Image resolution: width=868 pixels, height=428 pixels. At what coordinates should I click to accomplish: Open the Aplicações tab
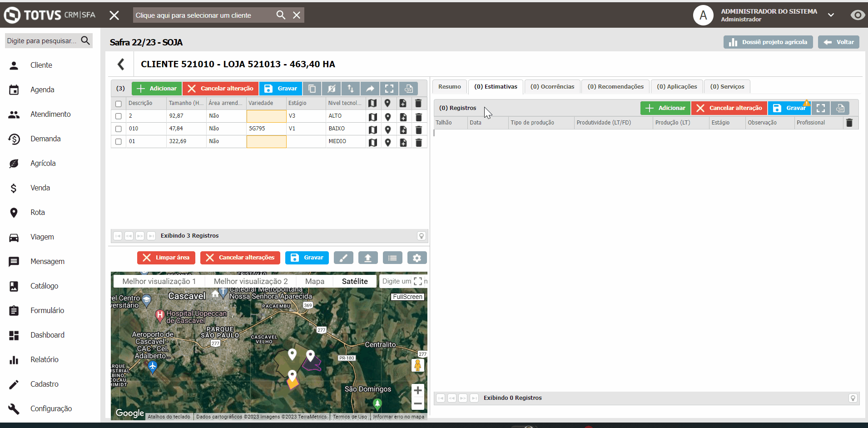(x=677, y=87)
